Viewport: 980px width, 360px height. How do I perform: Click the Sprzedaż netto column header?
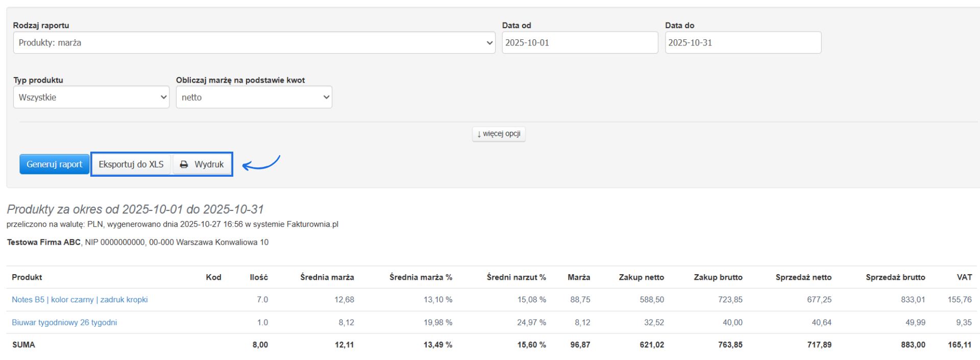pyautogui.click(x=803, y=277)
